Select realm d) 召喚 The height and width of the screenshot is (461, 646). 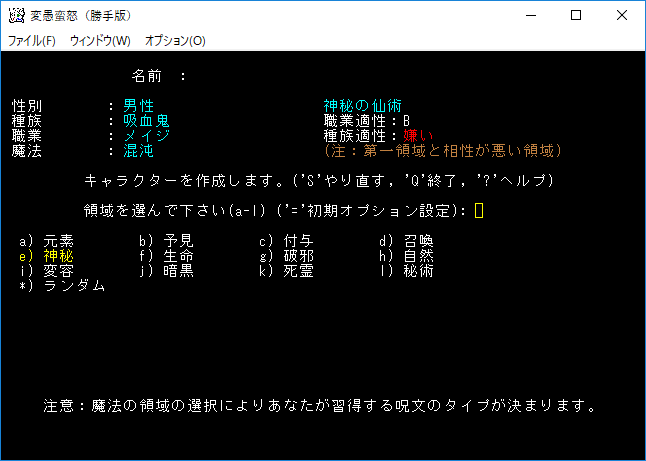406,240
